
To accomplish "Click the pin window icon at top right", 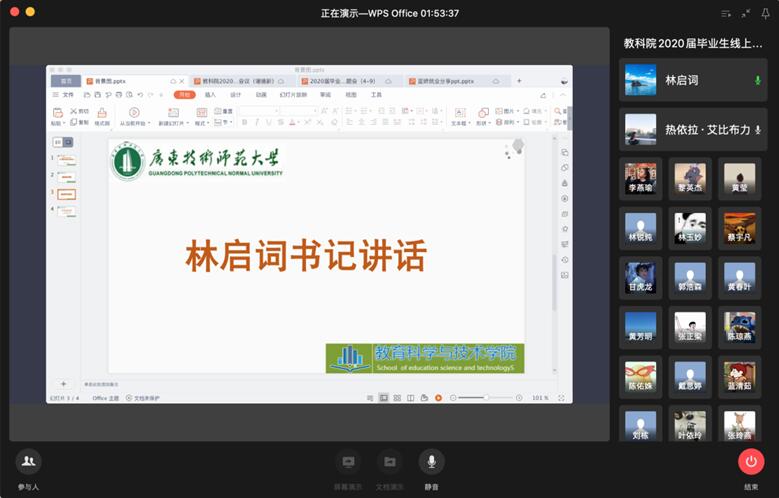I will point(766,13).
